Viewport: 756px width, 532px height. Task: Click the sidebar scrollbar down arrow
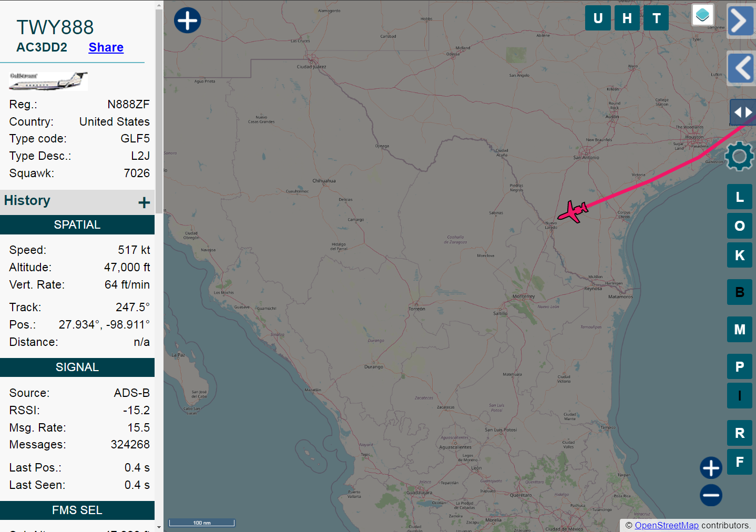(x=159, y=527)
